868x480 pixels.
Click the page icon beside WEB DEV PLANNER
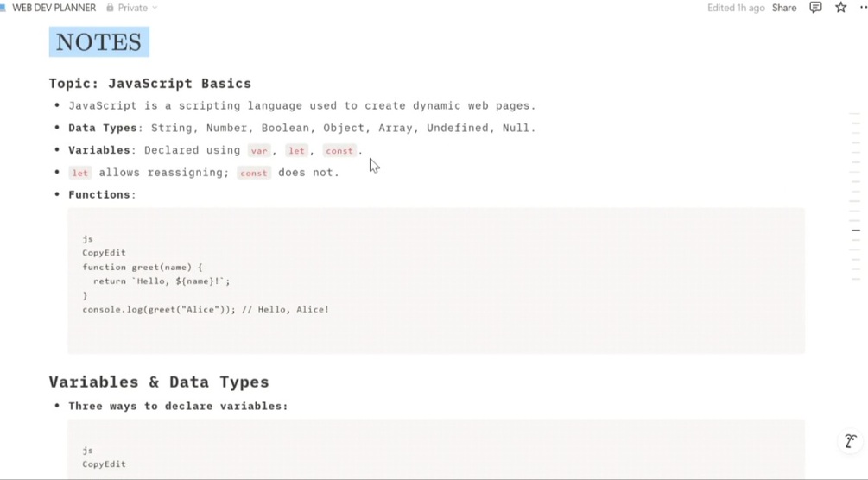coord(3,8)
